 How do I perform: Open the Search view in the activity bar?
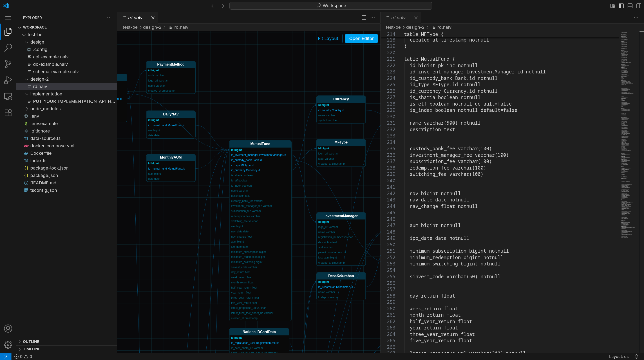point(8,47)
